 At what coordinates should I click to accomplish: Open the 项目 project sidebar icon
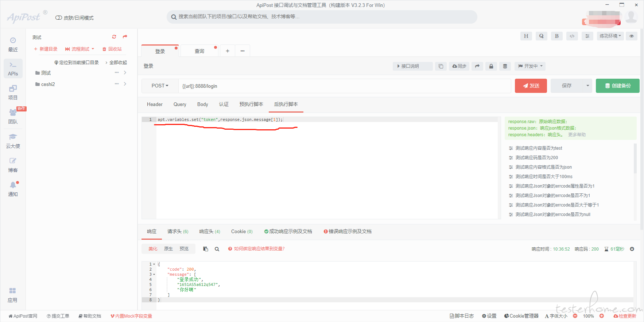[13, 93]
